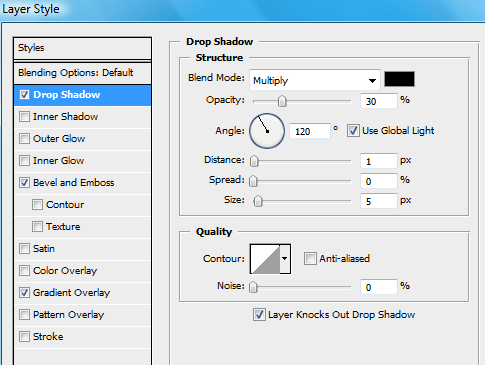
Task: Open Bevel and Emboss settings row
Action: click(x=82, y=183)
